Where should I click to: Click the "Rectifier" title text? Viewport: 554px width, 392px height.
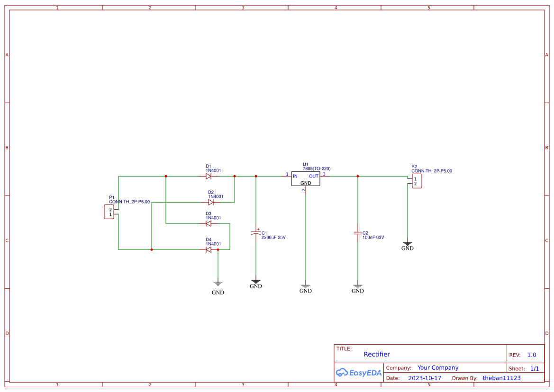coord(377,354)
